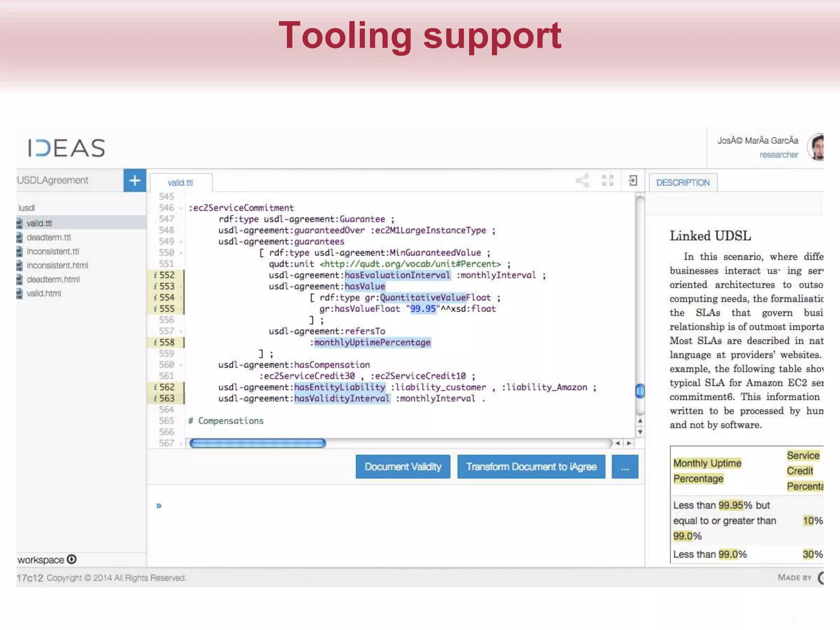Click the inconsistent.ttl file icon
This screenshot has width=840, height=630.
(x=19, y=251)
